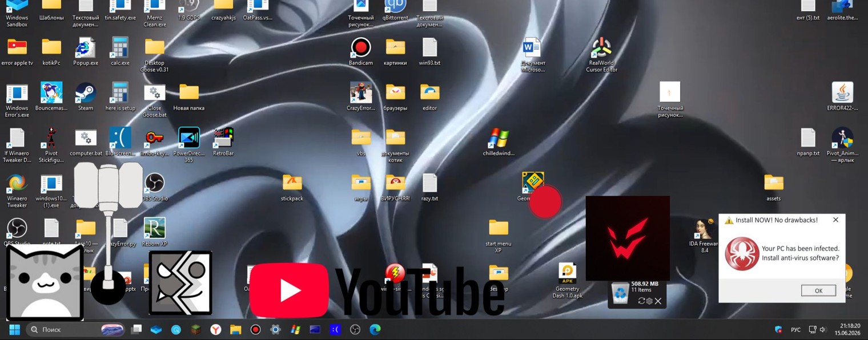
Task: Select the kotikPc folder
Action: 51,51
